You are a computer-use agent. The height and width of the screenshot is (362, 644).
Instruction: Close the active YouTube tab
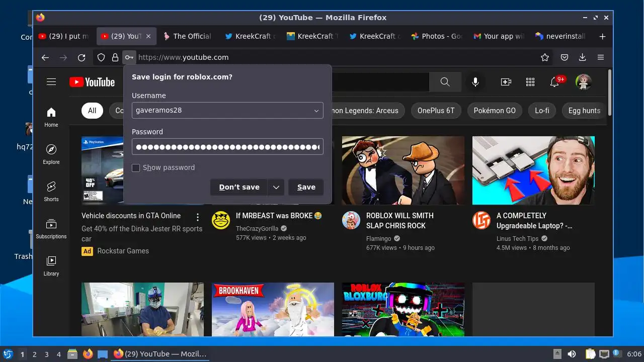tap(148, 36)
